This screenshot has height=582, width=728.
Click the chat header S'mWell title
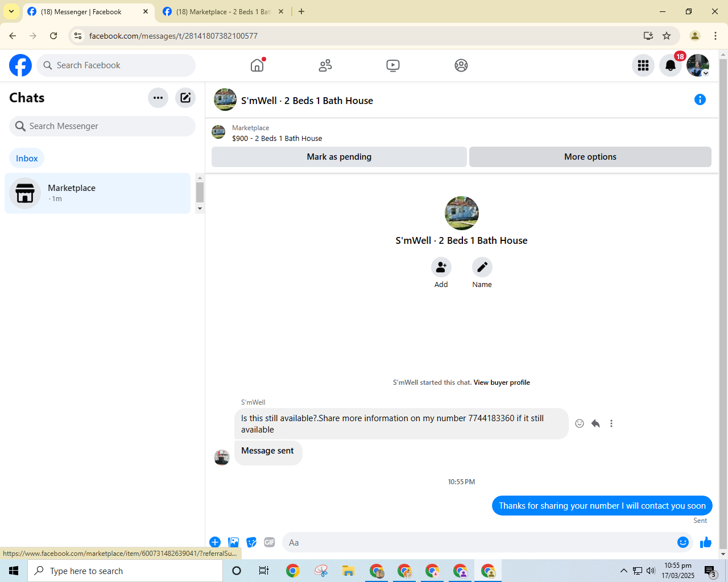[307, 101]
